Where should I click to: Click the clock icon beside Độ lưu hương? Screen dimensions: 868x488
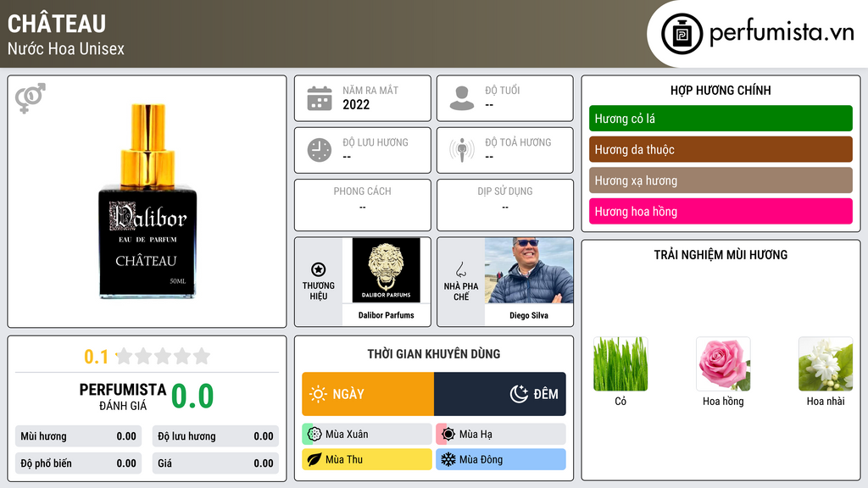(320, 150)
